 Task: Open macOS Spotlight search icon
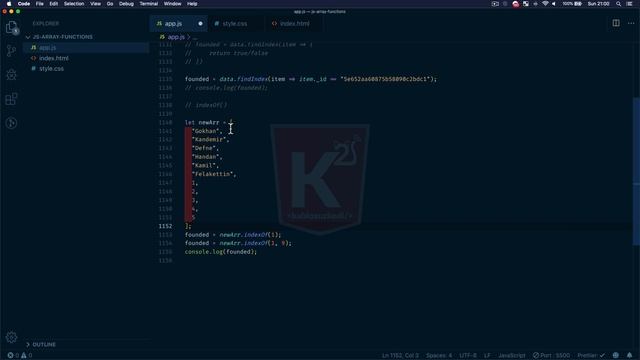[x=618, y=4]
